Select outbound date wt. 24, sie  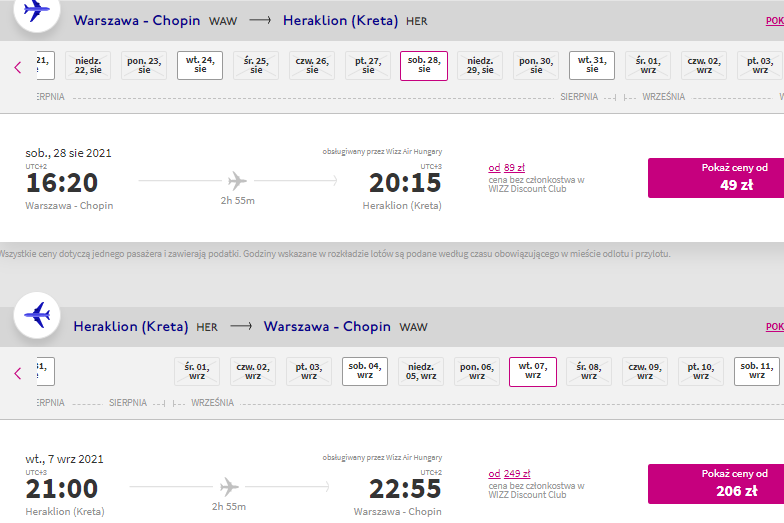coord(200,65)
